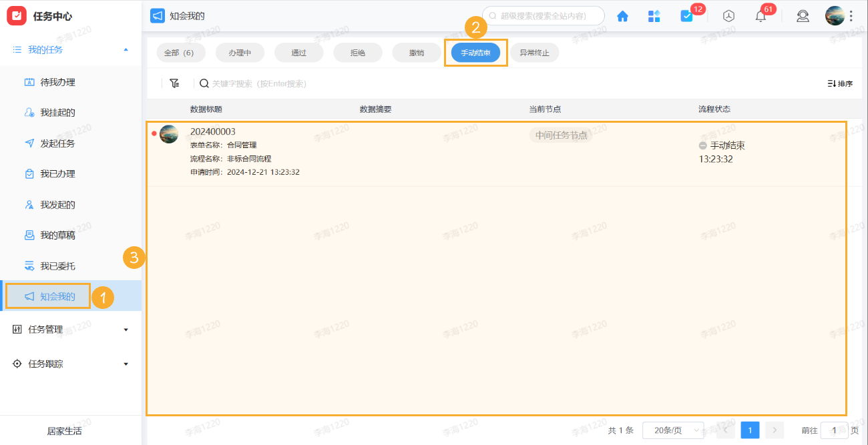Select the 办理中 status tab
868x445 pixels.
240,52
